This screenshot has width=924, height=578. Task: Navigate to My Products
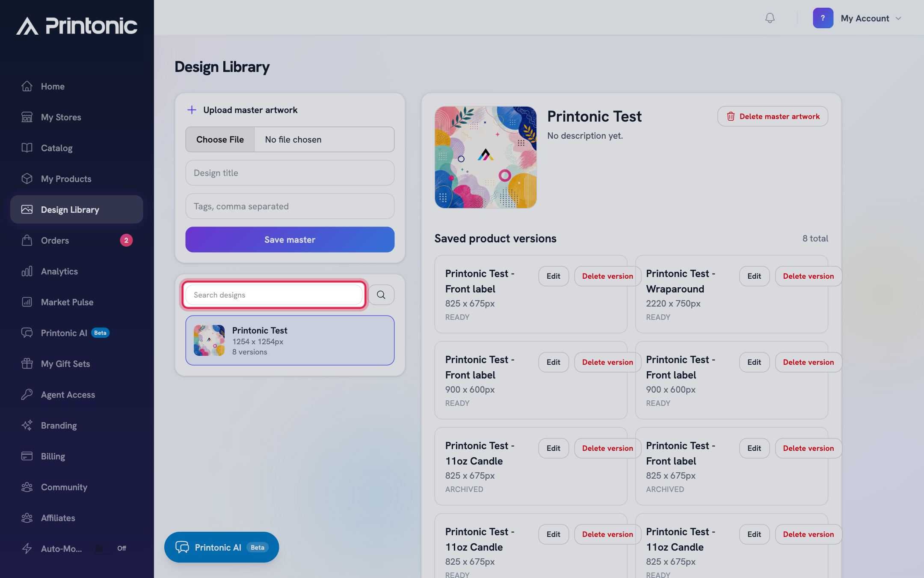point(77,179)
